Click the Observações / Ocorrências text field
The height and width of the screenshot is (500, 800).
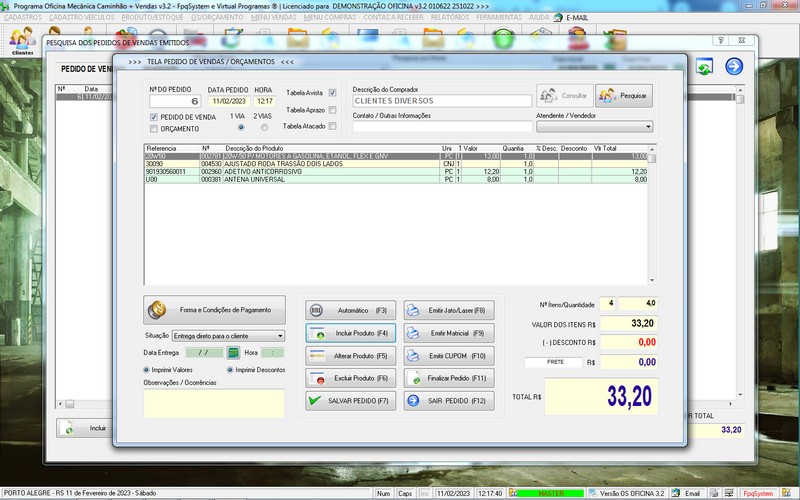coord(214,403)
